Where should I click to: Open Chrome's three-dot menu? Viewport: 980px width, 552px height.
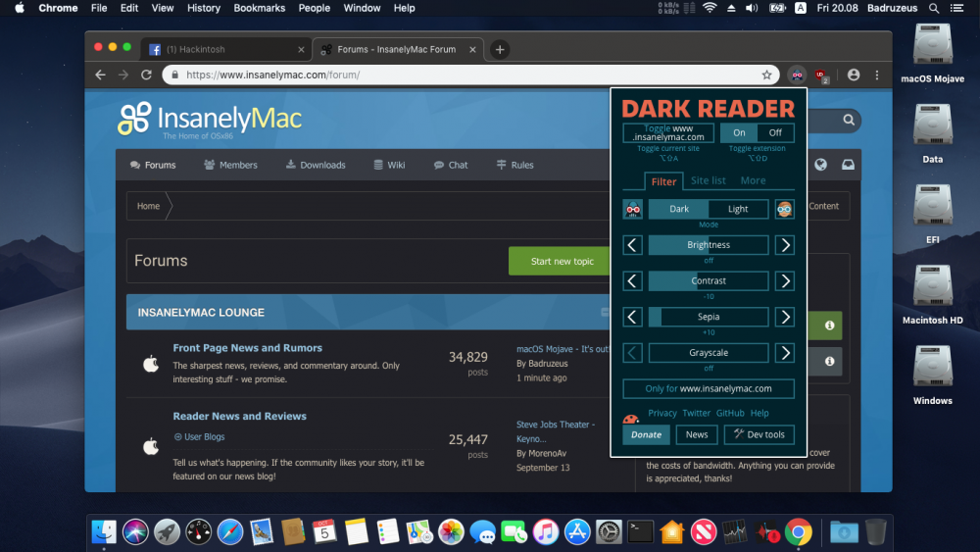877,75
